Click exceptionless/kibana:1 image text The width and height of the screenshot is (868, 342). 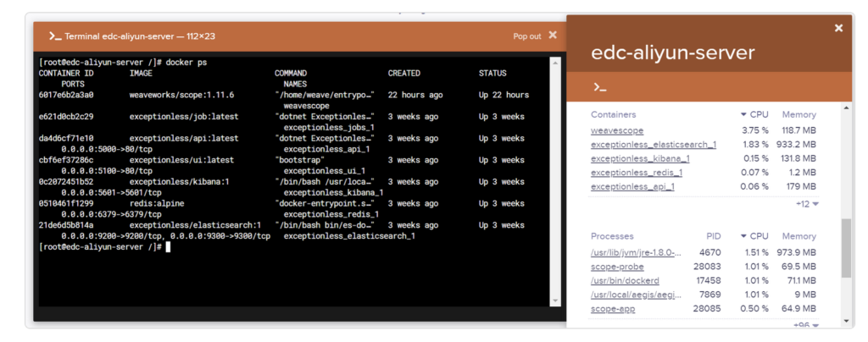point(180,182)
